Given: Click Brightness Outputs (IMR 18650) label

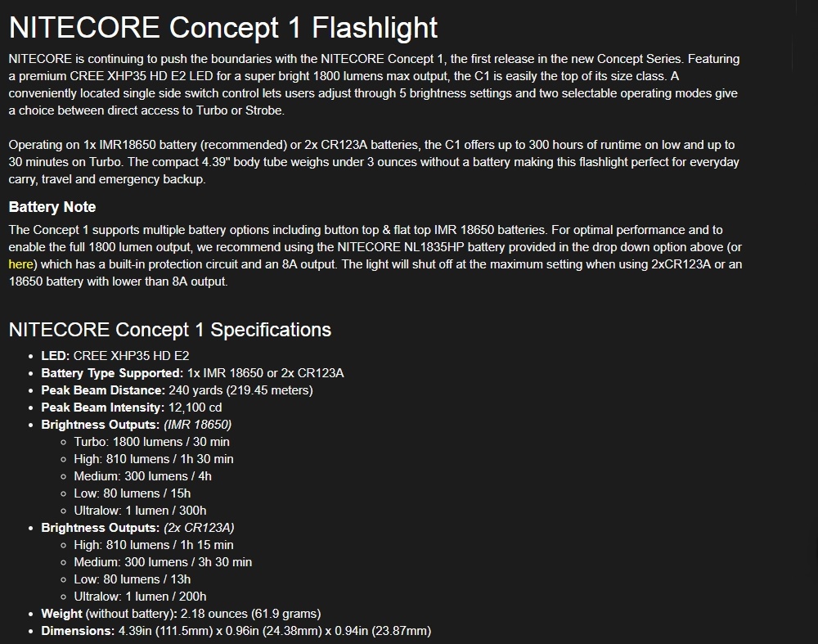Looking at the screenshot, I should point(136,425).
